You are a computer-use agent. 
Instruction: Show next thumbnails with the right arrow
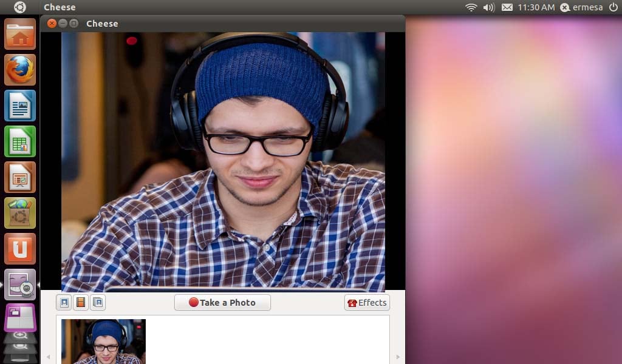click(x=398, y=357)
